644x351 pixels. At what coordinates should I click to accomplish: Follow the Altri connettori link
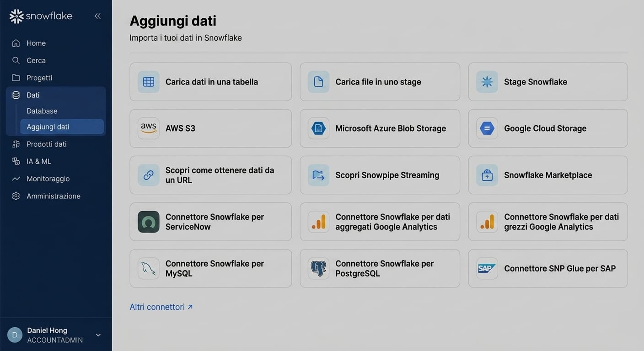point(161,307)
